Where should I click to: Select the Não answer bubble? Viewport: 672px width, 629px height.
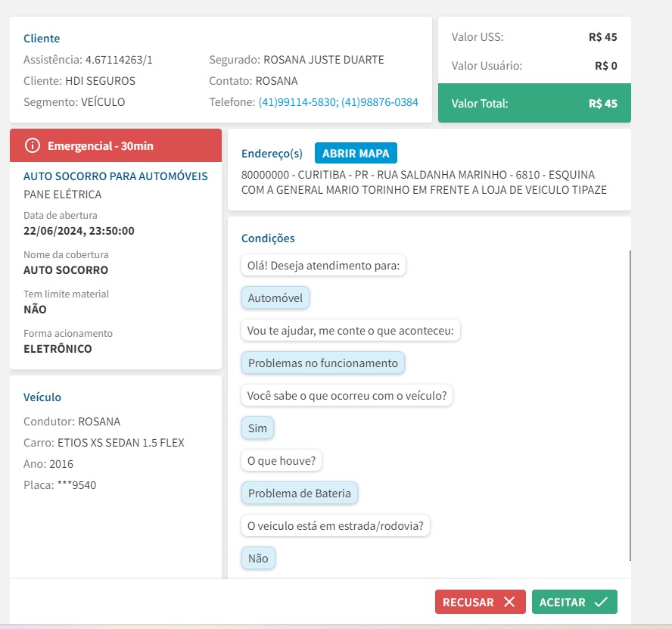[x=258, y=559]
